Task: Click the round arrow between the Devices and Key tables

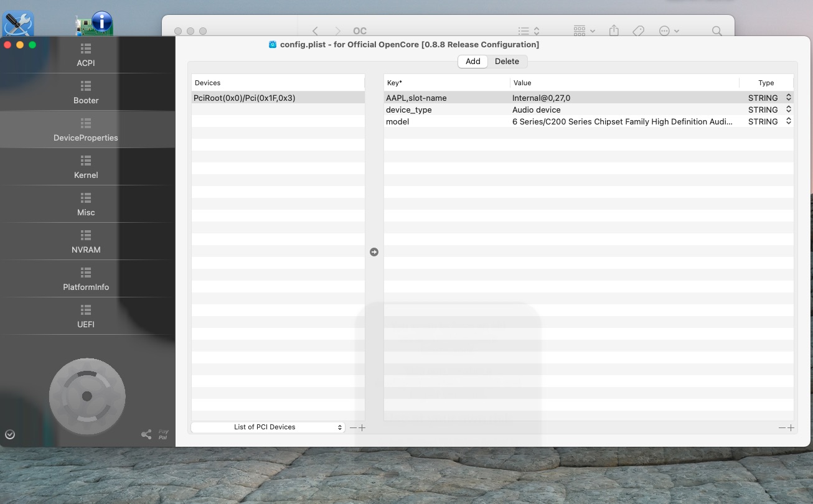Action: point(374,252)
